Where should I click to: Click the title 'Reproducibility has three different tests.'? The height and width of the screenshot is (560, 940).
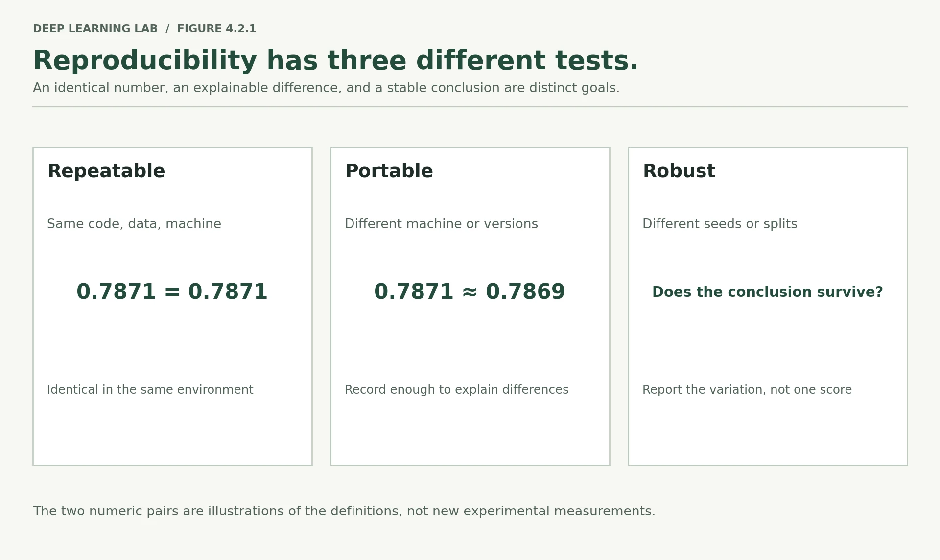coord(335,61)
